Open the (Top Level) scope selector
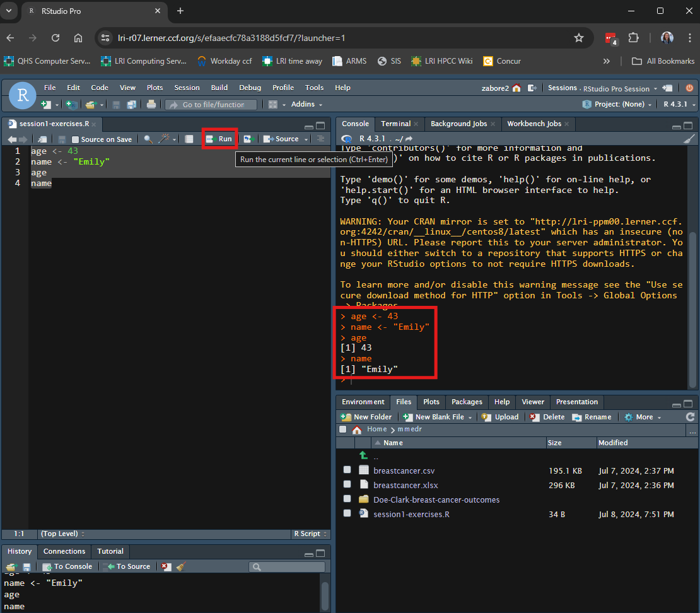 click(63, 534)
